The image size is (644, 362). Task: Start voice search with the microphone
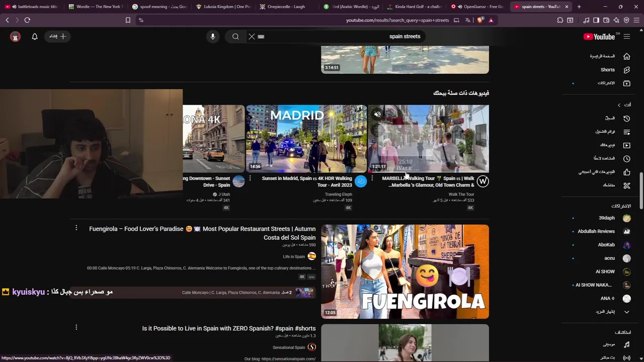coord(213,36)
